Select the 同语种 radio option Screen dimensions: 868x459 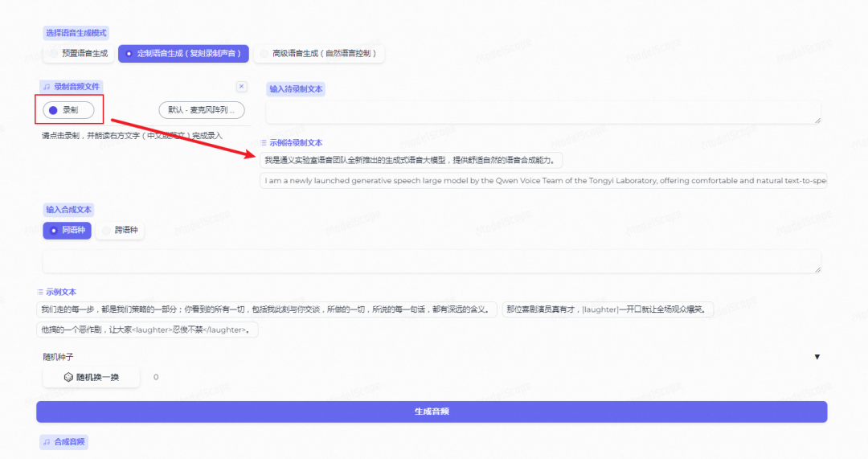[67, 231]
